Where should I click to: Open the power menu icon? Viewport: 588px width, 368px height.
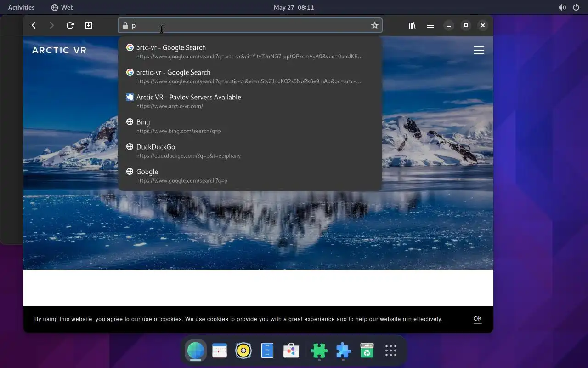(x=576, y=7)
